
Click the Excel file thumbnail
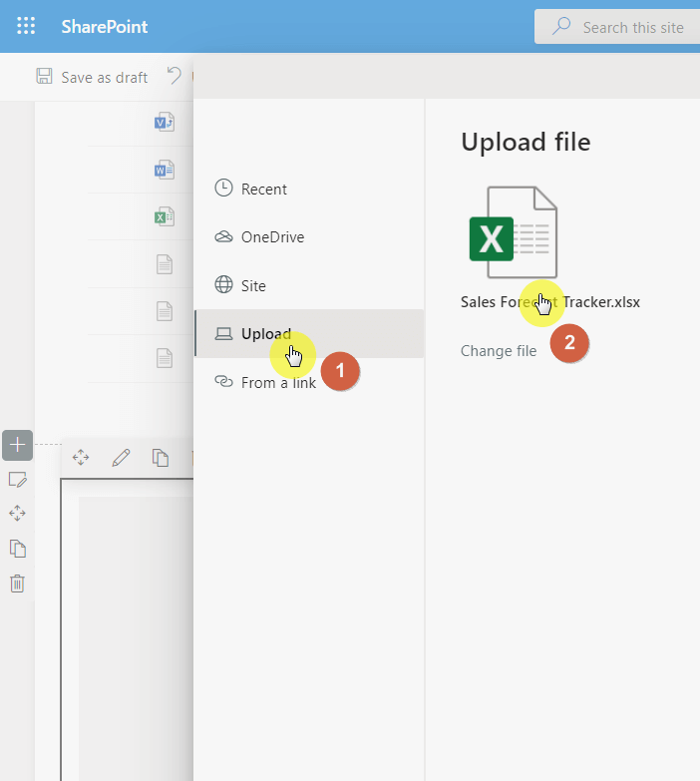tap(514, 232)
